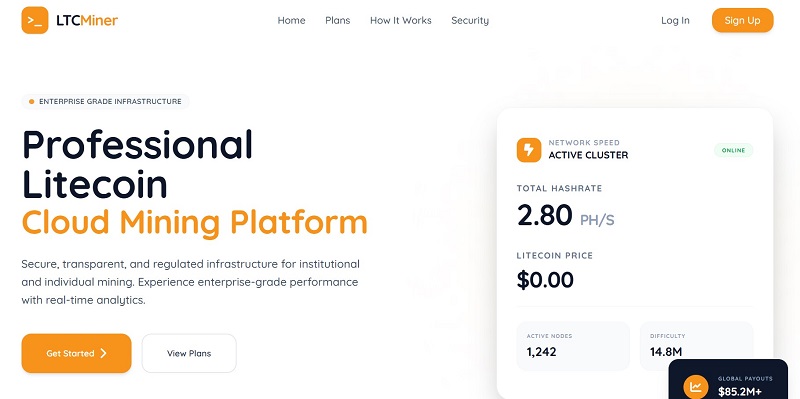Click the LTCMiner terminal logo icon
The height and width of the screenshot is (399, 800).
(35, 20)
